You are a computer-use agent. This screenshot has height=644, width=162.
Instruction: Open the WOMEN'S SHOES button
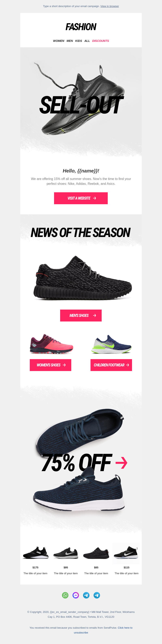pos(51,365)
